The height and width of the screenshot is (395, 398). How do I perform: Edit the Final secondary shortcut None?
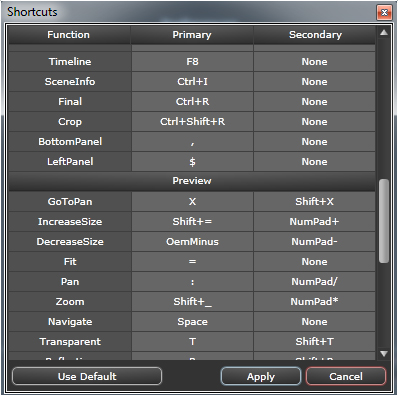314,102
